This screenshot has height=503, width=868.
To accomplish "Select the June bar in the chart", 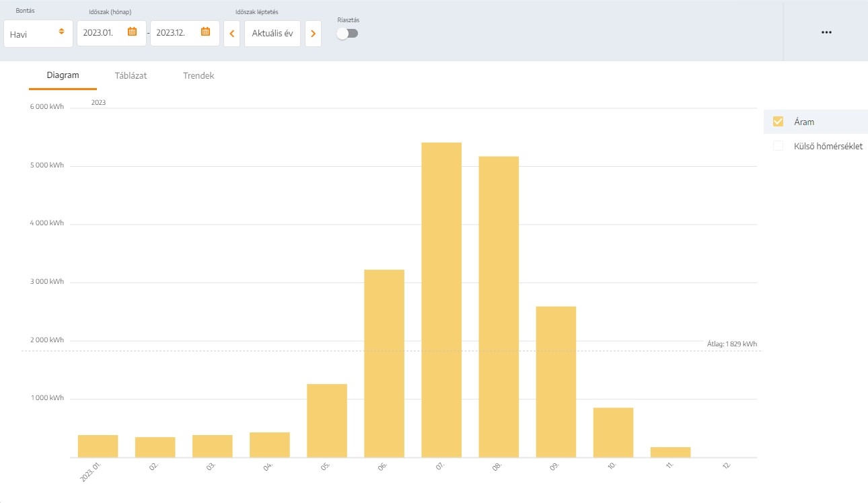I will pos(384,363).
